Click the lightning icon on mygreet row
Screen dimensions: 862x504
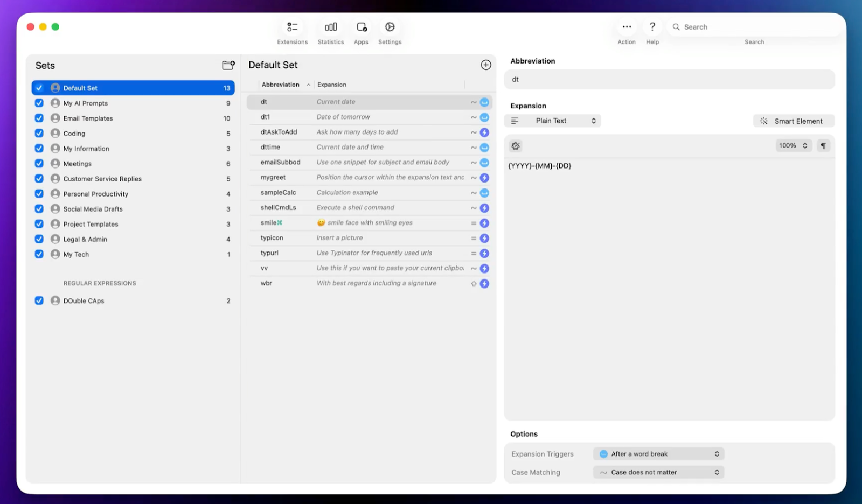(484, 177)
